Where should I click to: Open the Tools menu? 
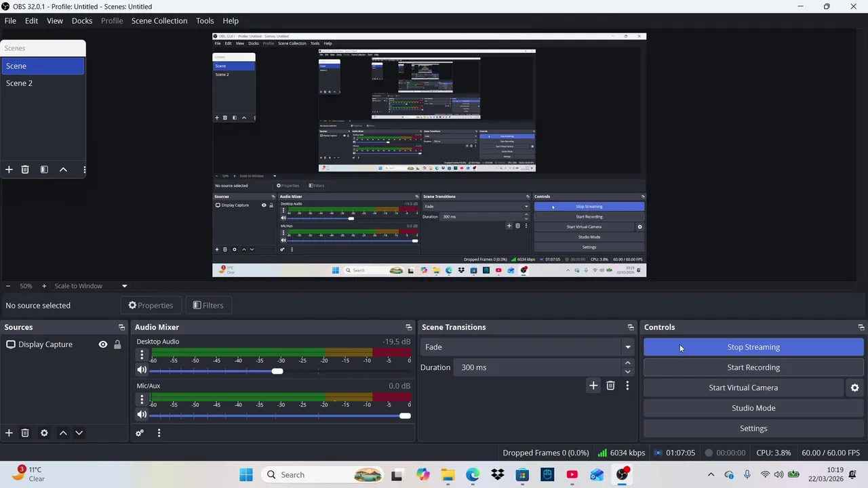(205, 21)
